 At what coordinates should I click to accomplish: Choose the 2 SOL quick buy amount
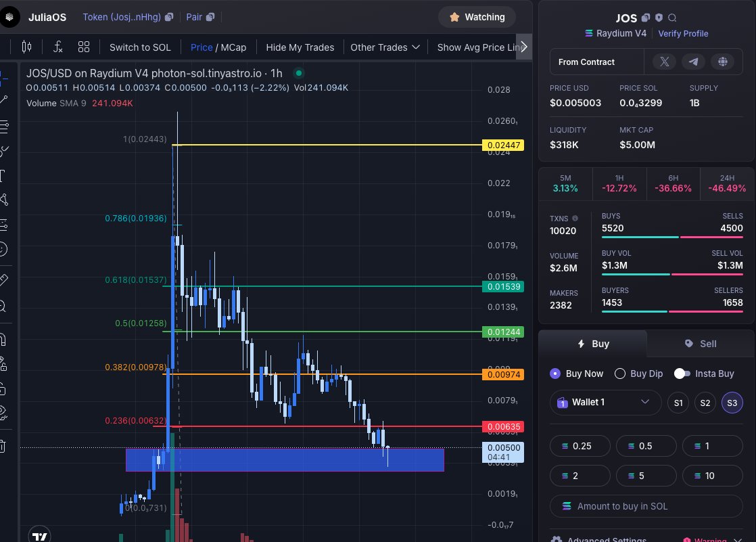[x=580, y=476]
